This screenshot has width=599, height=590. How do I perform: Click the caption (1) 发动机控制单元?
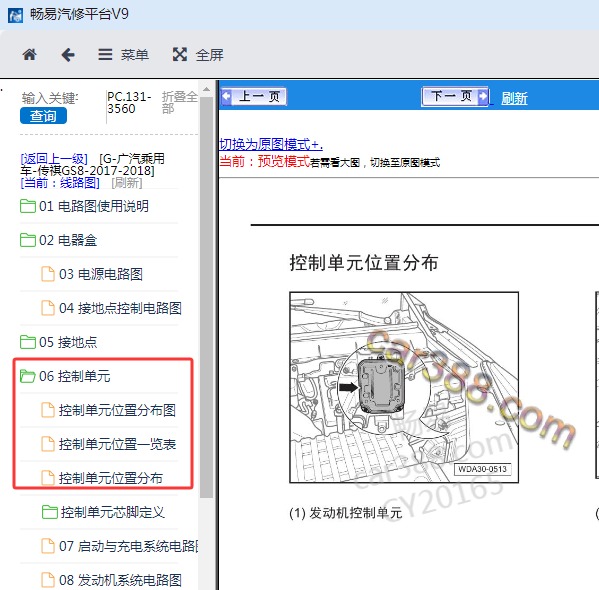coord(345,512)
